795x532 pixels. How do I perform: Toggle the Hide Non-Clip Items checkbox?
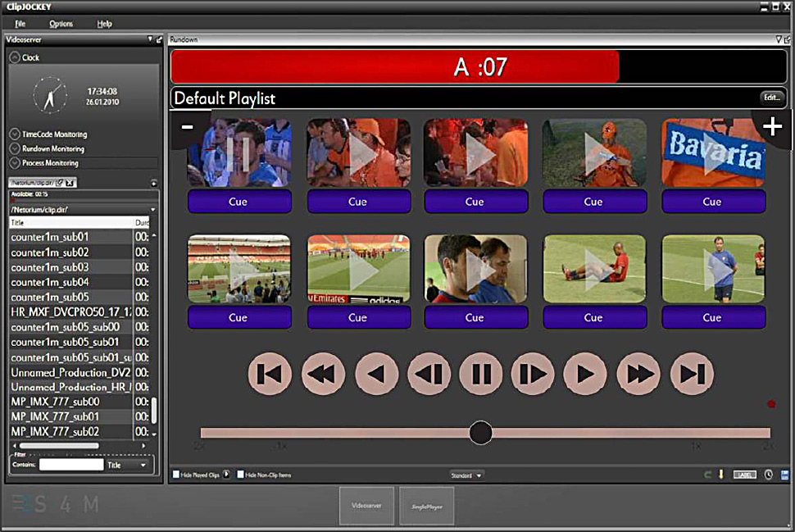(x=240, y=475)
